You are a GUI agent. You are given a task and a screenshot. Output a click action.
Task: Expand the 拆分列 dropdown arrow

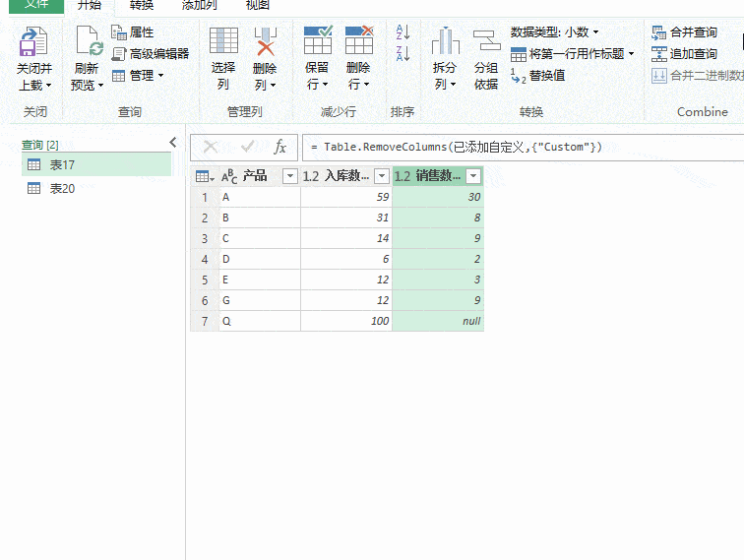(453, 85)
